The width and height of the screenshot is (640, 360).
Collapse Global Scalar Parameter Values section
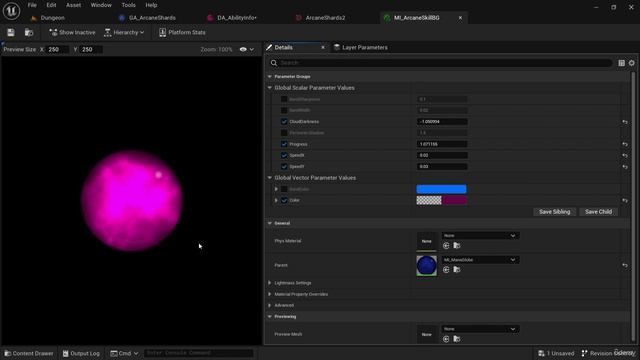tap(269, 88)
